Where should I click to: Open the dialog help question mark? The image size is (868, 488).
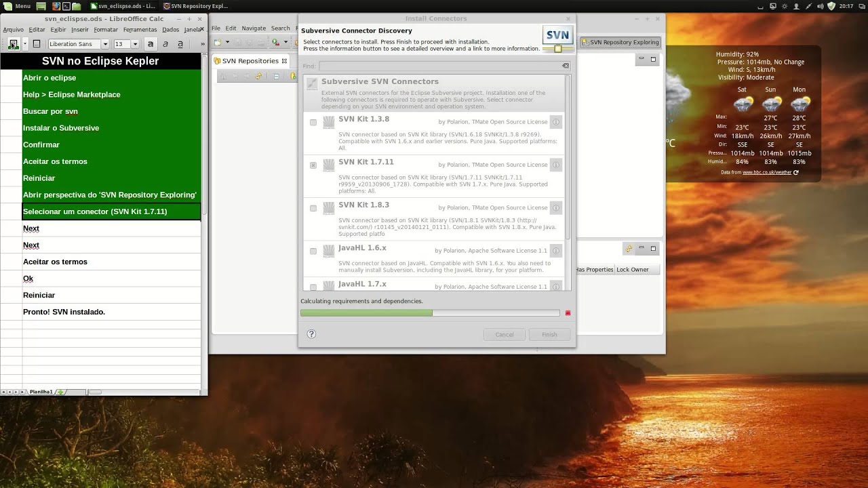(x=311, y=334)
